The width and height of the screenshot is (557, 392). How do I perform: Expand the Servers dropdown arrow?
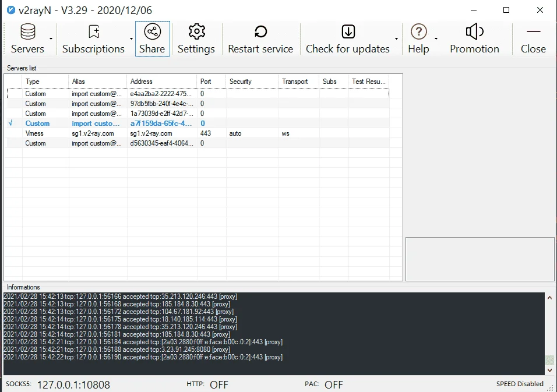[51, 38]
